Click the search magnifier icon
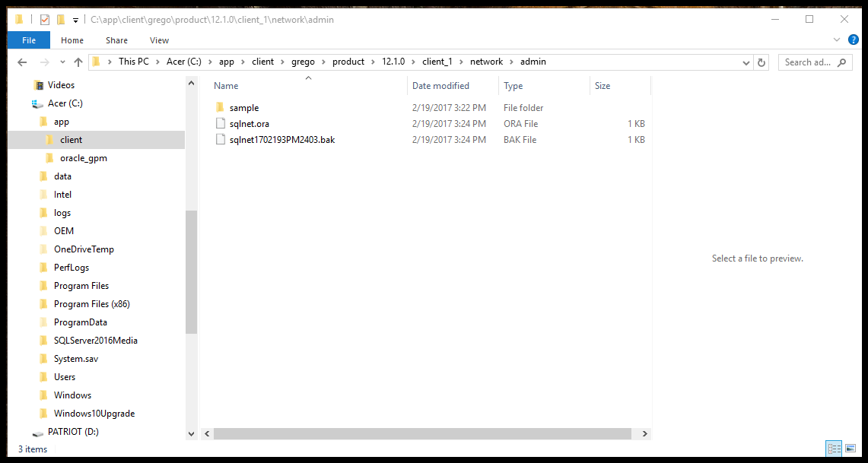Image resolution: width=868 pixels, height=463 pixels. click(842, 62)
